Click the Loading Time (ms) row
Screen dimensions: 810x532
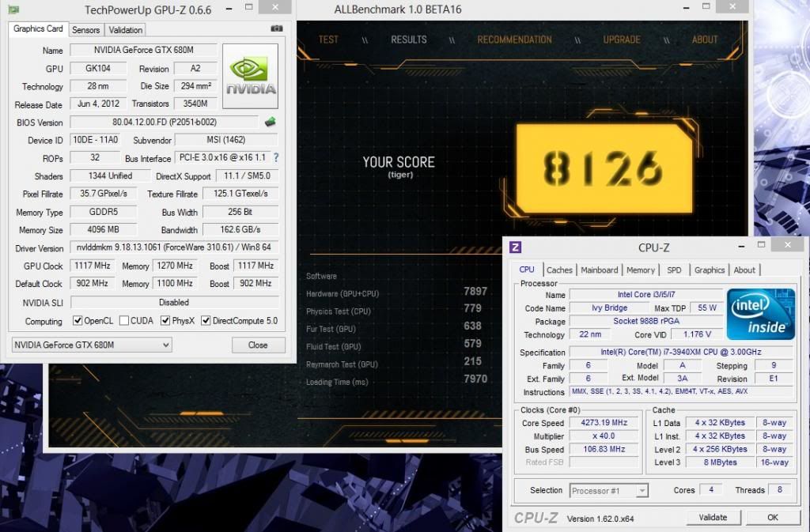click(x=396, y=380)
